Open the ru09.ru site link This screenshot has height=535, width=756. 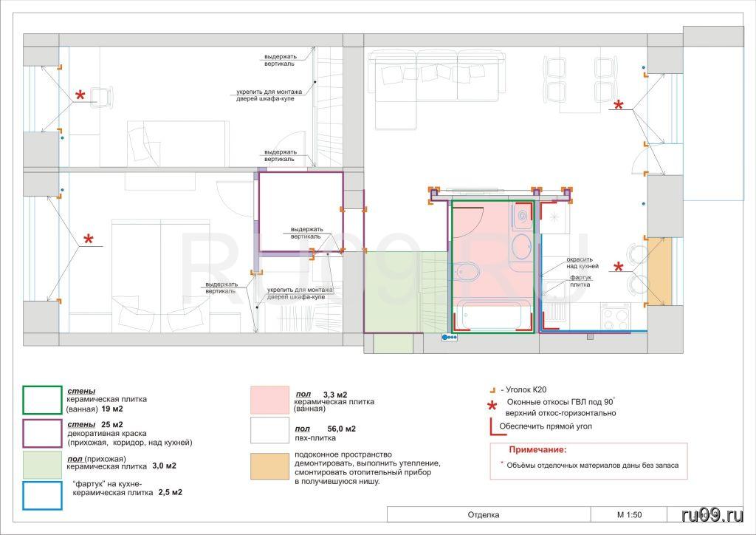712,514
